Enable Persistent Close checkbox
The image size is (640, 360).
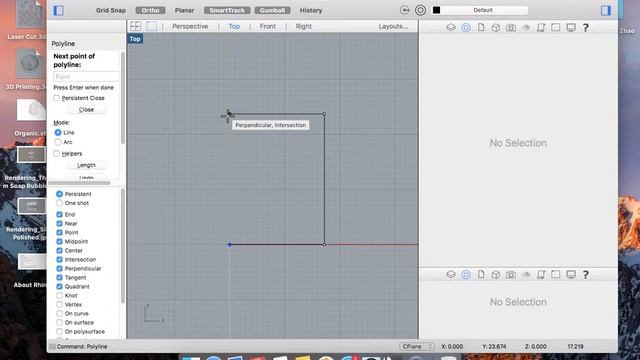[x=57, y=98]
